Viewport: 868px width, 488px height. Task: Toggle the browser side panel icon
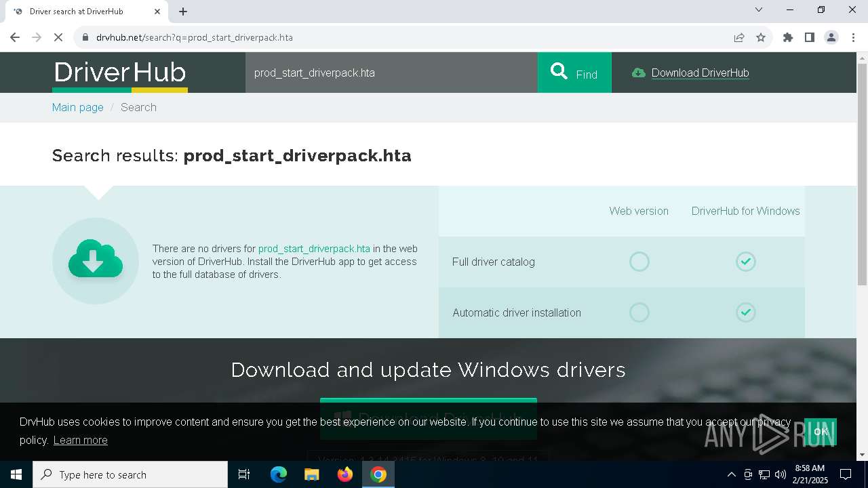(x=810, y=37)
